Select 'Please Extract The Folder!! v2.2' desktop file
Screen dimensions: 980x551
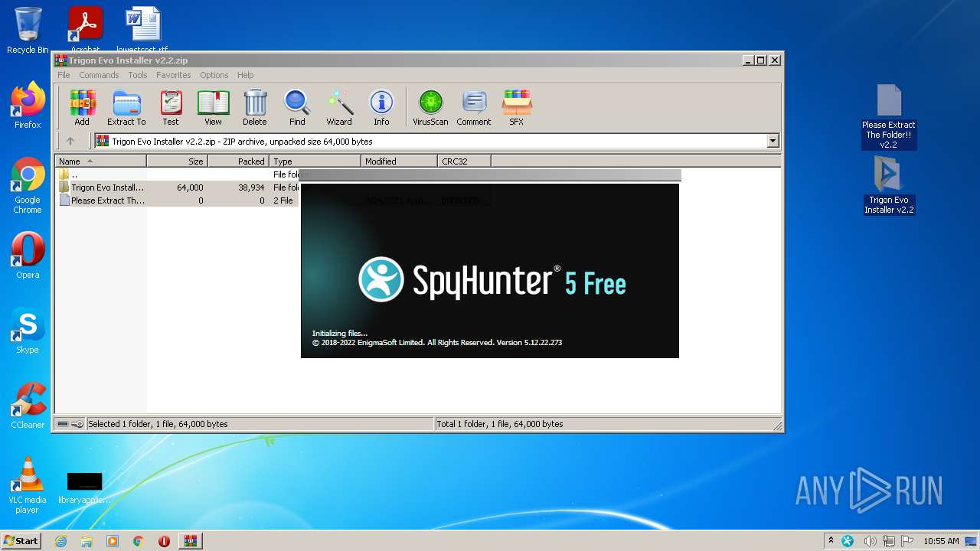pos(889,116)
